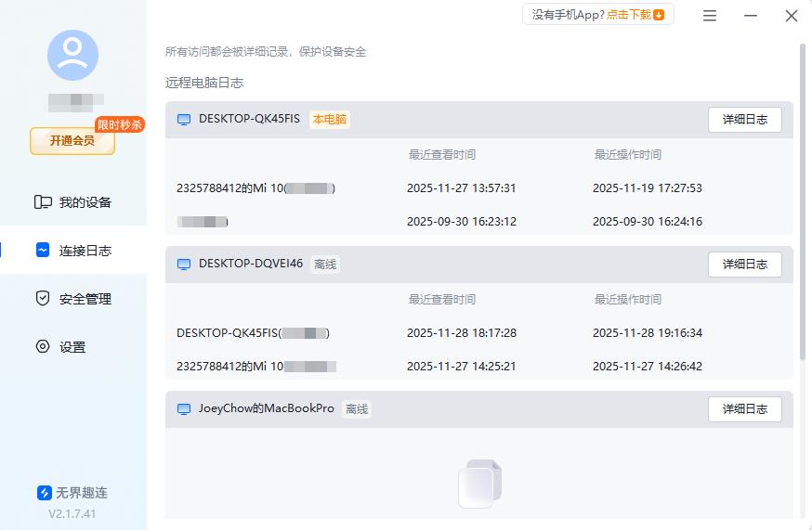Click the 点击下载 app download link
Viewport: 812px width, 530px height.
coord(629,15)
